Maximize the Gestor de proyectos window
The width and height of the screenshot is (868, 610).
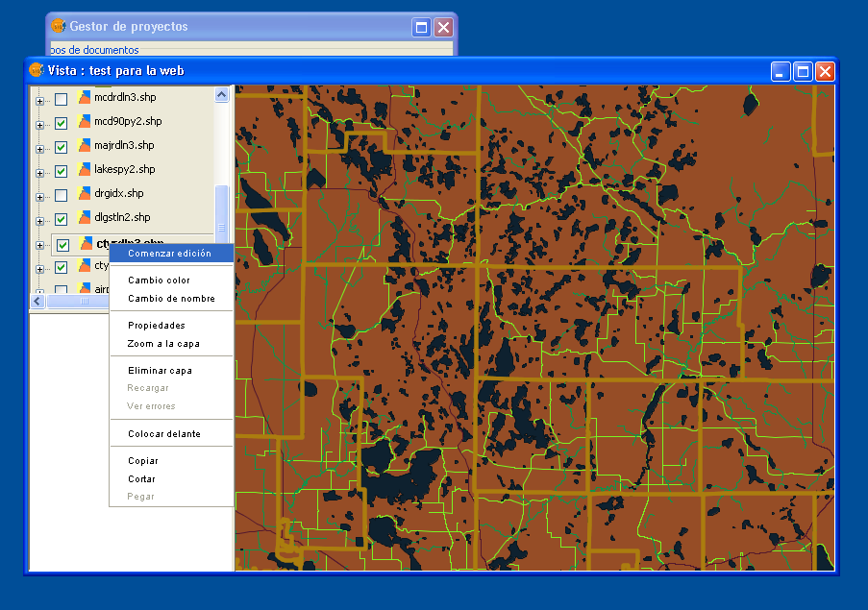pyautogui.click(x=421, y=27)
